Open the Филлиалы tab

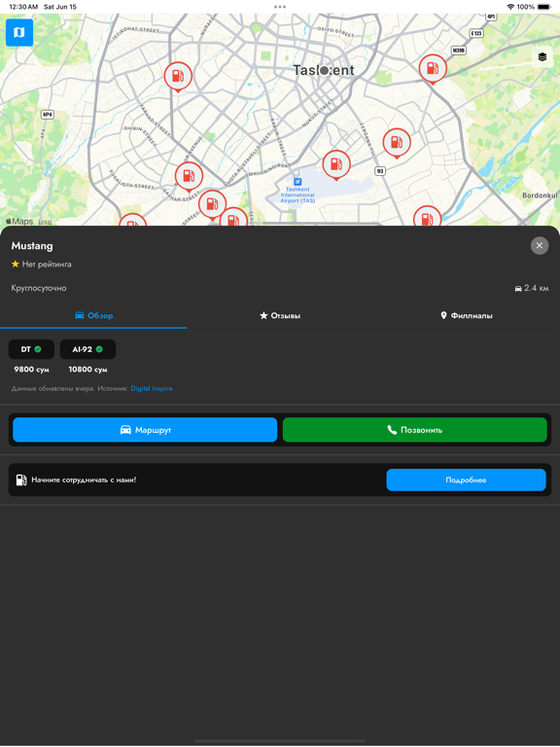[x=467, y=315]
